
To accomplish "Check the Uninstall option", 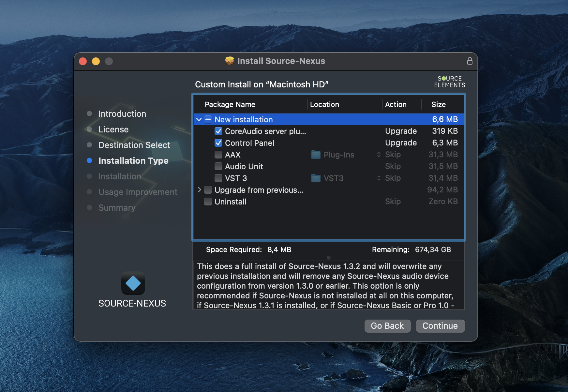I will pos(208,202).
